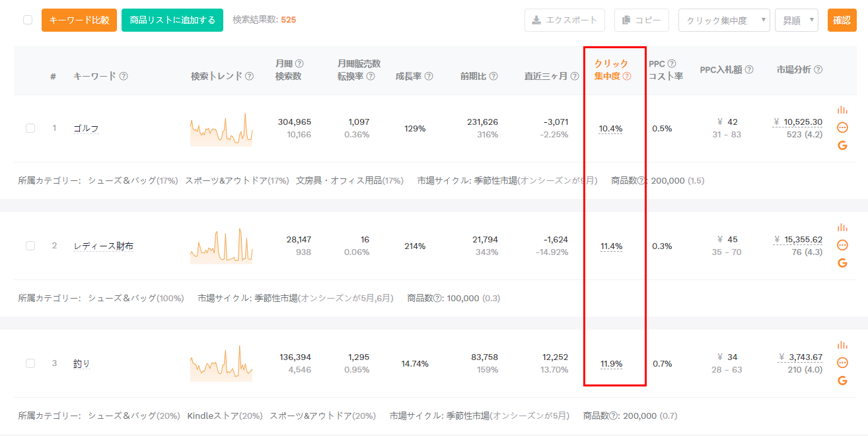
Task: Check the レディース財布 row checkbox
Action: coord(30,246)
